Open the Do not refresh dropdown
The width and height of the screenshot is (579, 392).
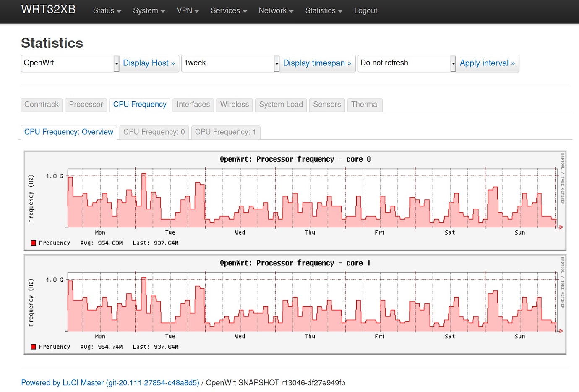click(407, 63)
